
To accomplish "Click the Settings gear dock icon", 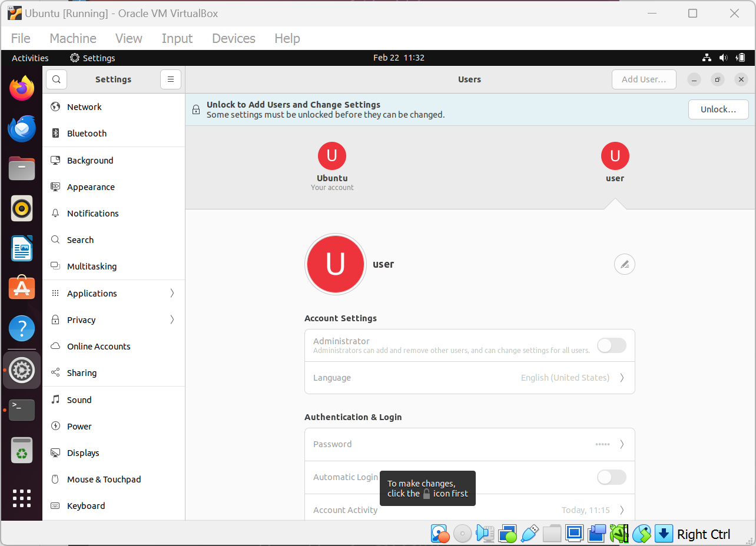I will pyautogui.click(x=22, y=370).
